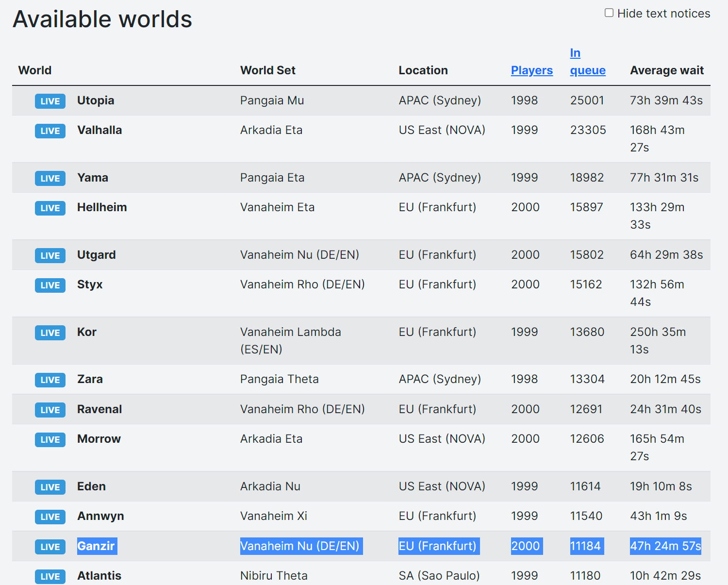Sort table by In queue column
The height and width of the screenshot is (585, 728).
click(x=588, y=62)
